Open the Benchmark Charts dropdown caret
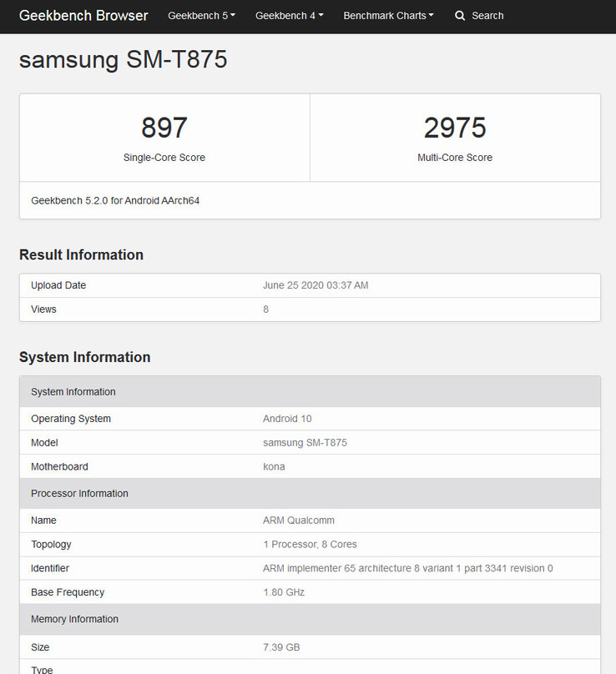The height and width of the screenshot is (674, 616). coord(433,15)
